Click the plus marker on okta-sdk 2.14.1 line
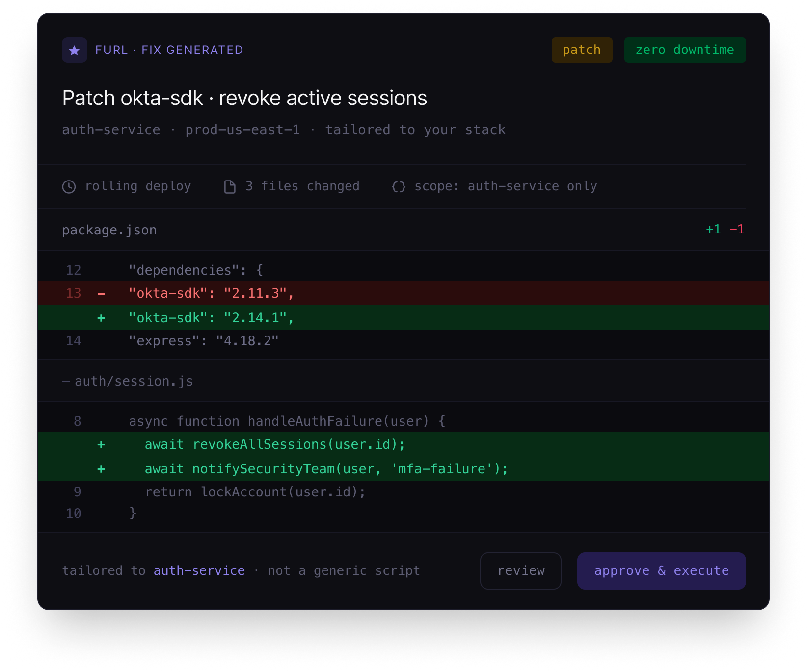Viewport: 807px width, 672px height. [101, 318]
